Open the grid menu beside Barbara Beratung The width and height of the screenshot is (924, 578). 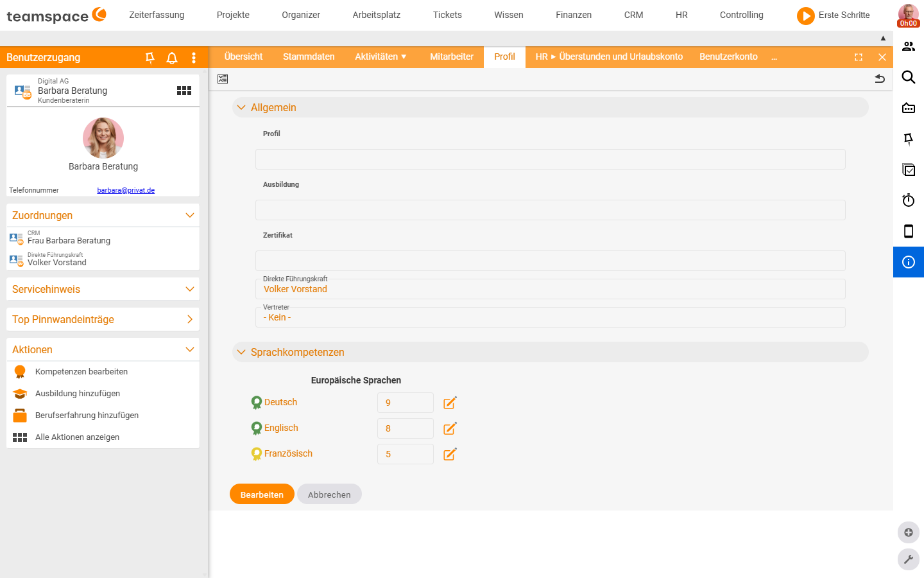click(184, 91)
